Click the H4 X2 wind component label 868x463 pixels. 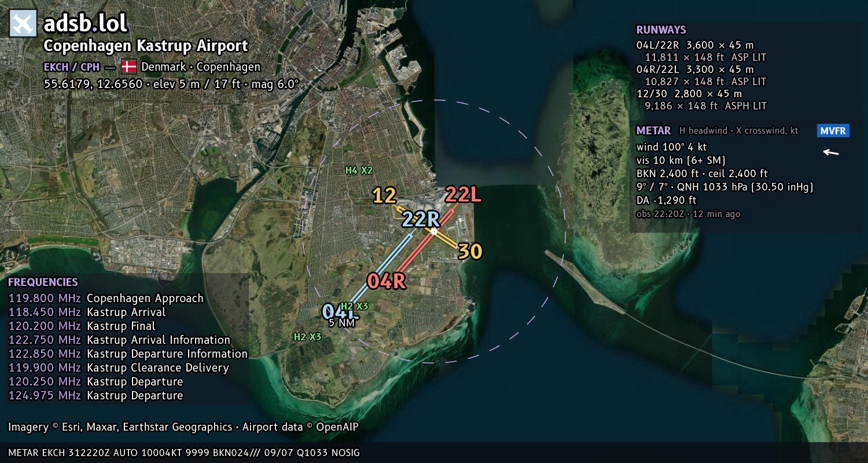point(359,170)
